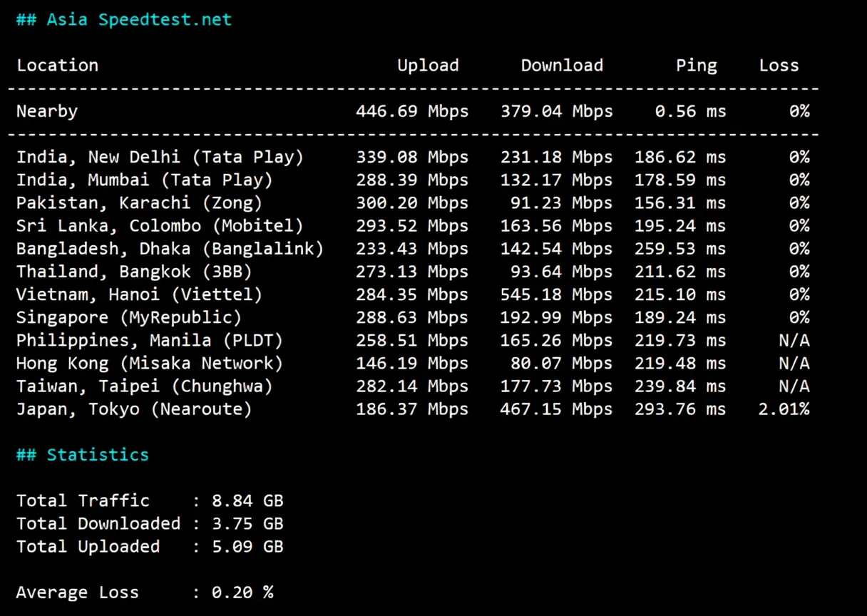This screenshot has width=867, height=616.
Task: Select the Nearby download value 379.04 Mbps
Action: (x=556, y=111)
